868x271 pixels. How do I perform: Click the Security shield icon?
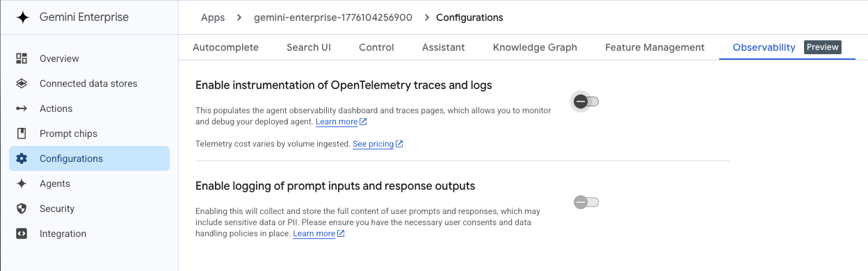(22, 208)
